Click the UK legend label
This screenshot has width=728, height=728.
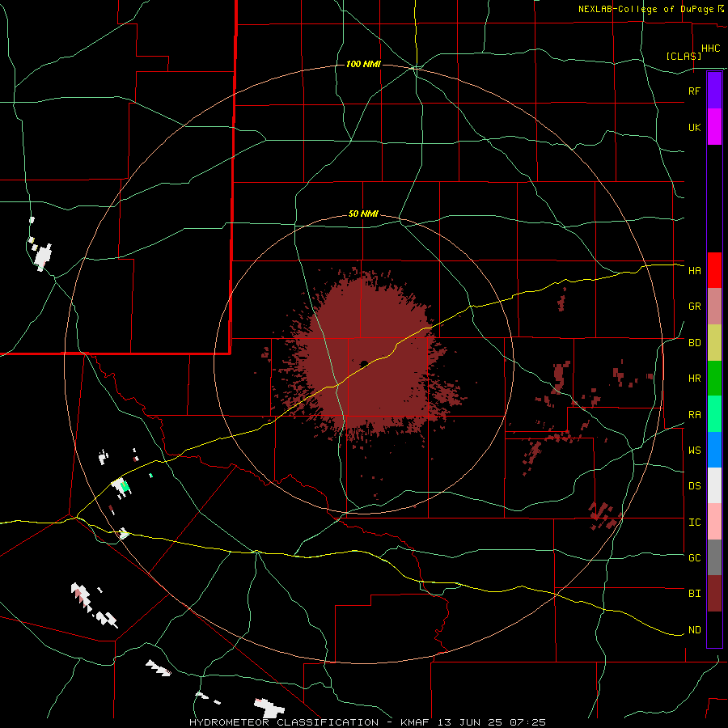[694, 127]
